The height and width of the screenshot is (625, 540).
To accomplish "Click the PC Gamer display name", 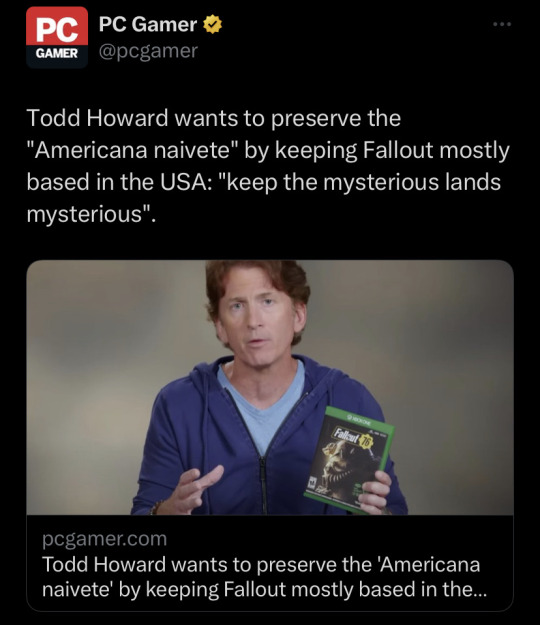I will [148, 24].
